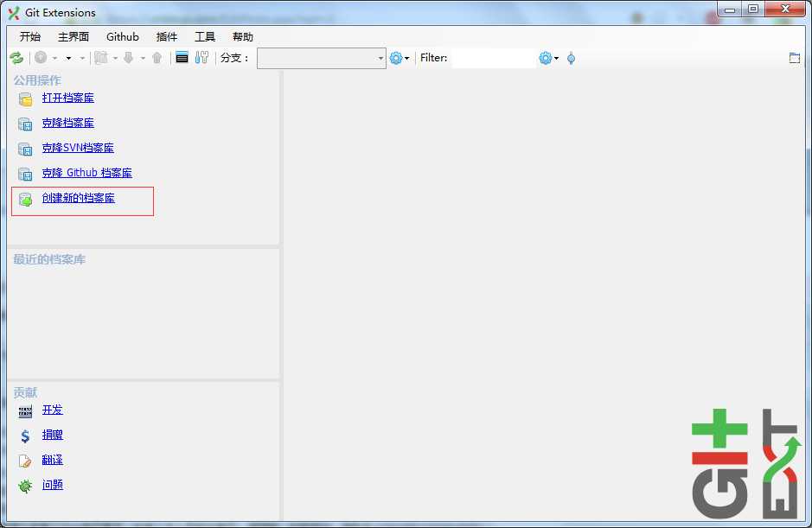812x528 pixels.
Task: Minimize the Git Extensions window
Action: [730, 9]
